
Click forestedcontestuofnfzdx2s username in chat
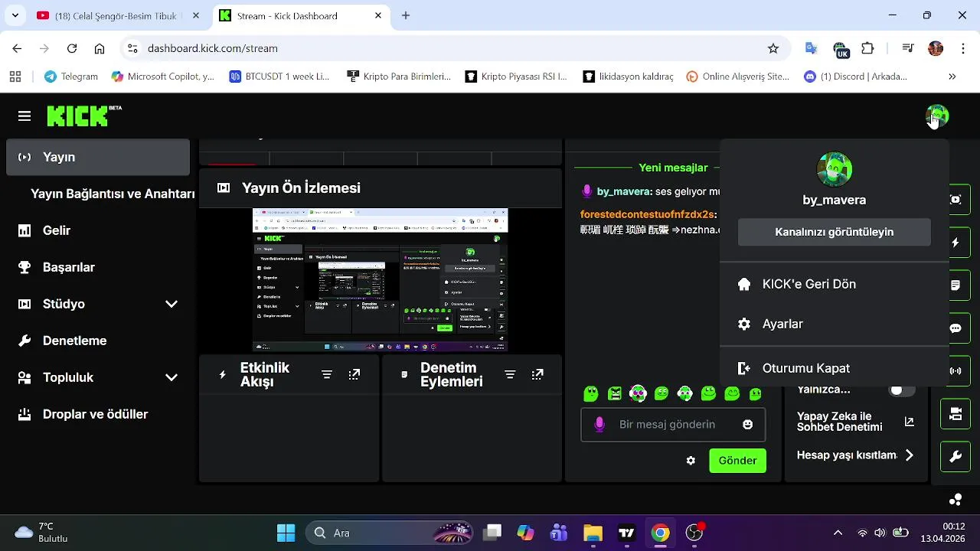tap(648, 214)
